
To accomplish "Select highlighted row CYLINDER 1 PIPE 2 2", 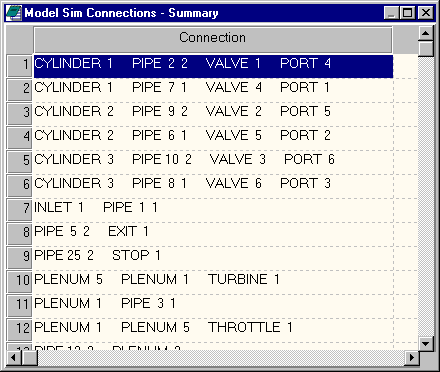I will (213, 66).
